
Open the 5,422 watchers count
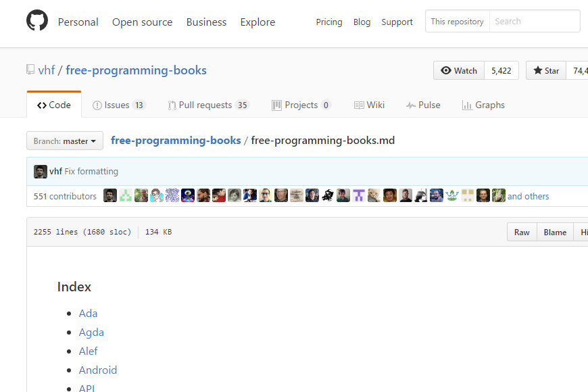[501, 70]
